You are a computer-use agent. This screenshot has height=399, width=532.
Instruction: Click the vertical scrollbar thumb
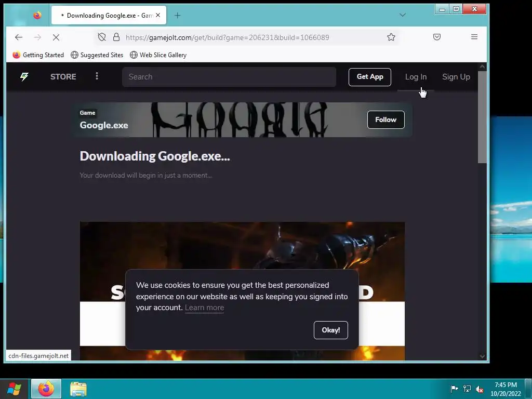coord(482,117)
